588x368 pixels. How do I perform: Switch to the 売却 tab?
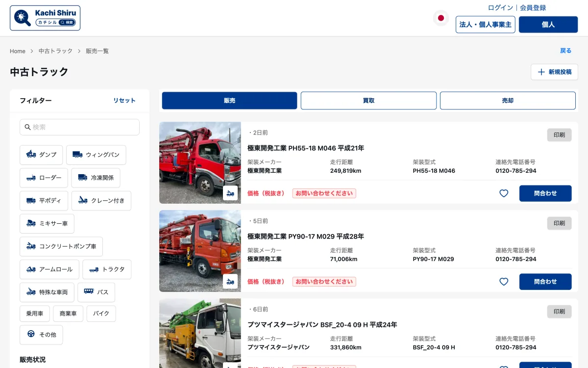click(x=508, y=101)
